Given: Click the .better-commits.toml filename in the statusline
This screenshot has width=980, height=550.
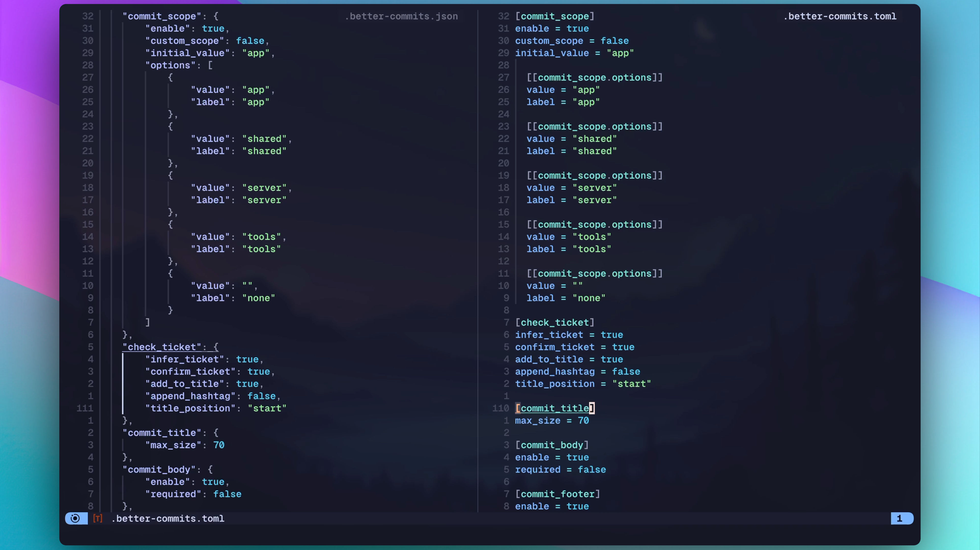Looking at the screenshot, I should (x=168, y=518).
